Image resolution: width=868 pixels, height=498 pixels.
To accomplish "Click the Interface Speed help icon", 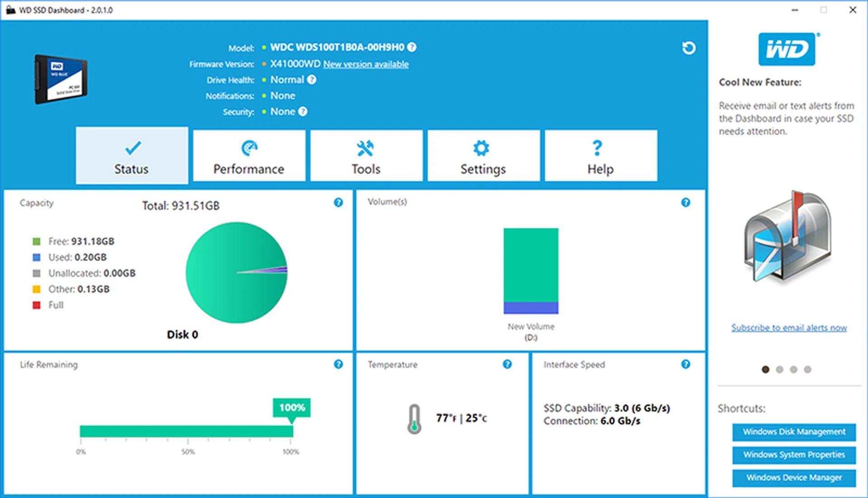I will click(x=685, y=364).
